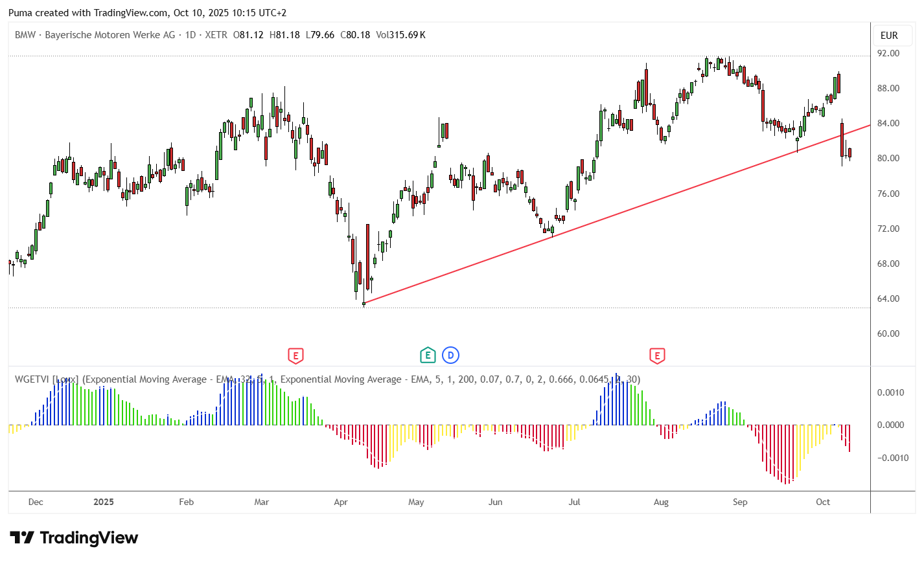Screen dimensions: 924x562
Task: Click the XETR exchange label
Action: (216, 35)
